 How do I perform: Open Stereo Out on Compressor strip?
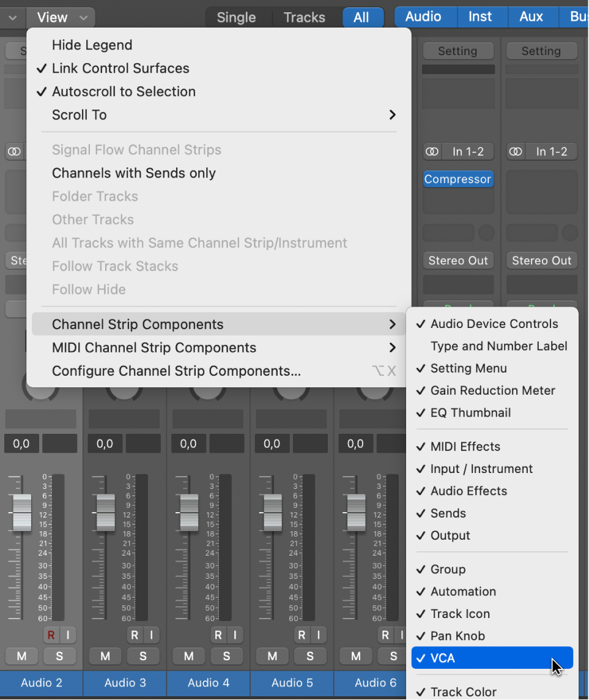click(x=458, y=261)
